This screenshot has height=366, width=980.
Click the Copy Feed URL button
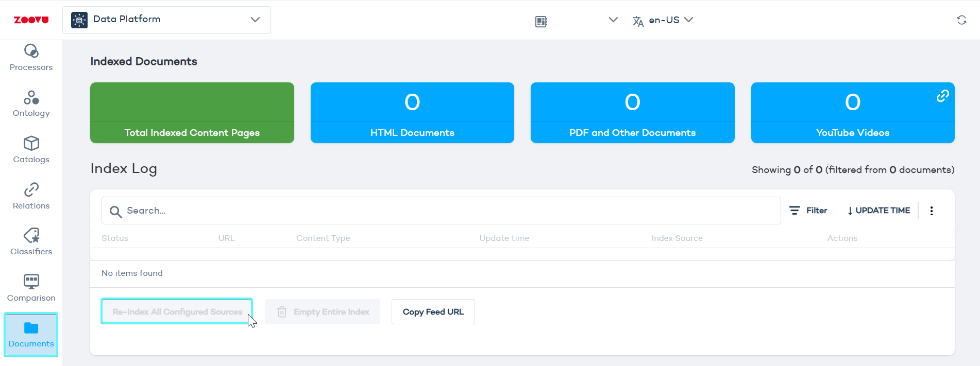pos(433,312)
